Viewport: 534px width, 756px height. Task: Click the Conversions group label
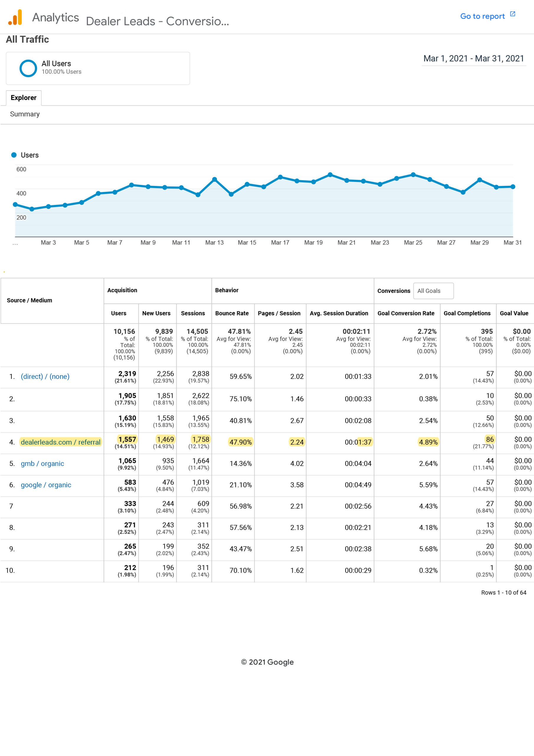tap(394, 291)
